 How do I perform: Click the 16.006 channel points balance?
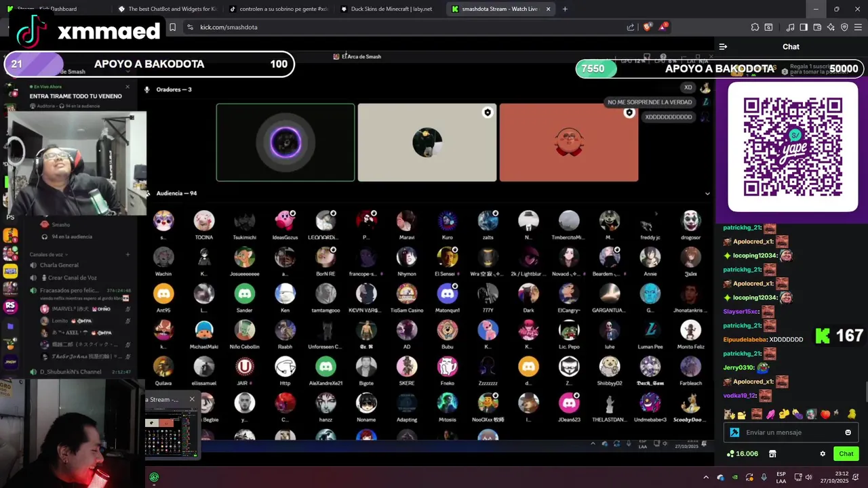point(743,453)
